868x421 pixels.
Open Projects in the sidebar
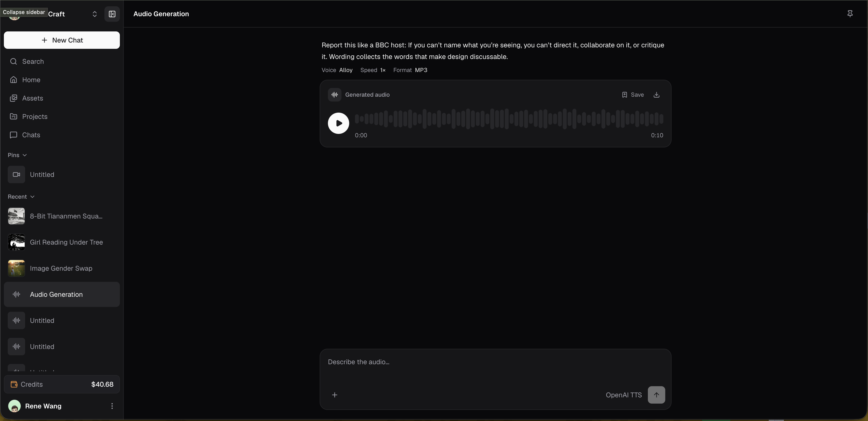(x=62, y=117)
